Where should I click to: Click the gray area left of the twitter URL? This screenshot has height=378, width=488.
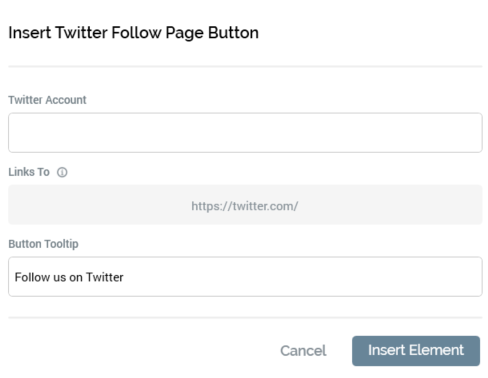click(100, 205)
